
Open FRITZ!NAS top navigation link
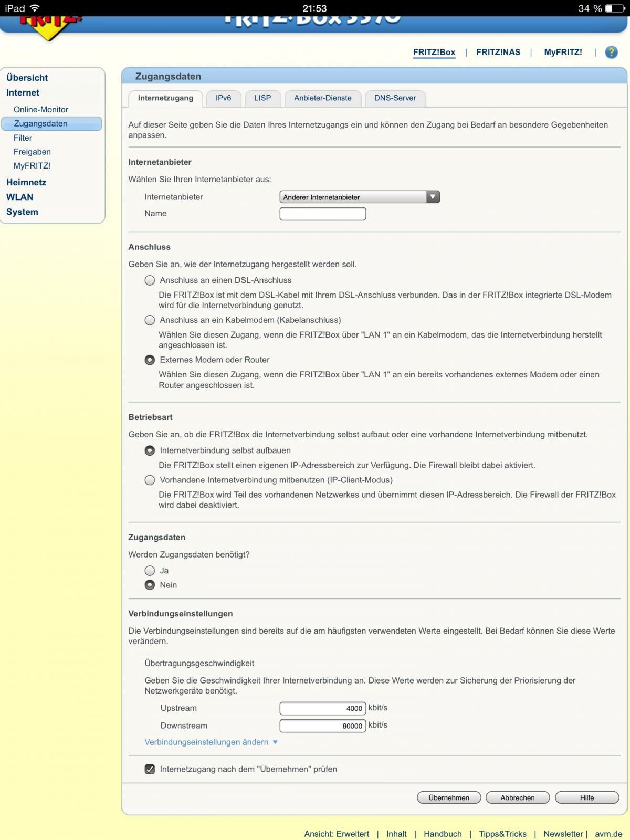pyautogui.click(x=498, y=52)
